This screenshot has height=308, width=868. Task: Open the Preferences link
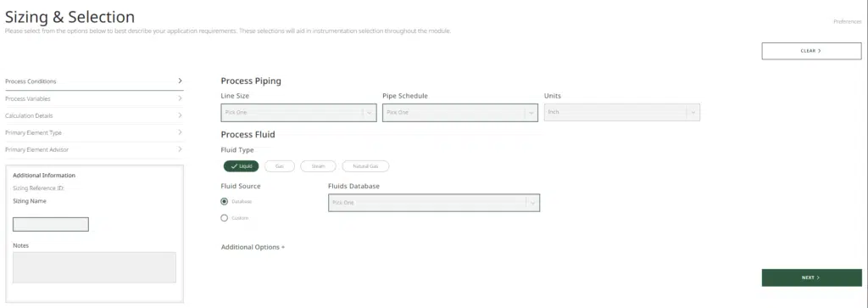847,21
